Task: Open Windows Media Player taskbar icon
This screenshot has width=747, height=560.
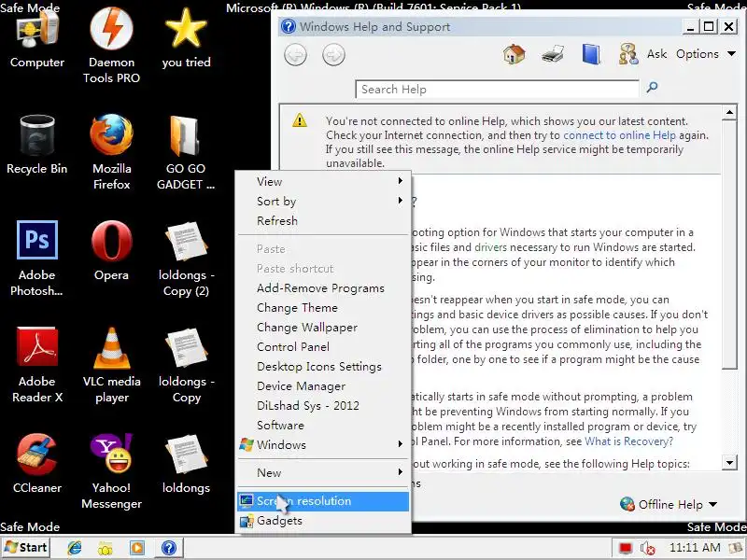Action: click(x=136, y=548)
